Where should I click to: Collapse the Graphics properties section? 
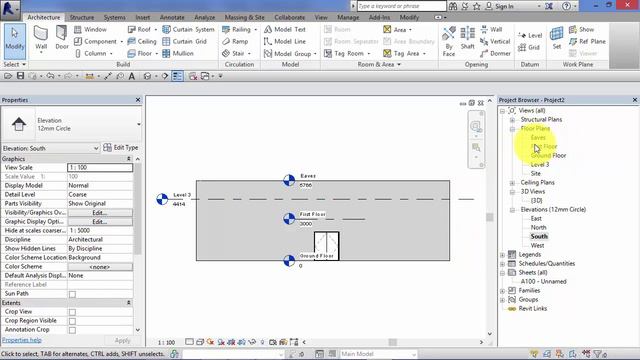click(129, 159)
